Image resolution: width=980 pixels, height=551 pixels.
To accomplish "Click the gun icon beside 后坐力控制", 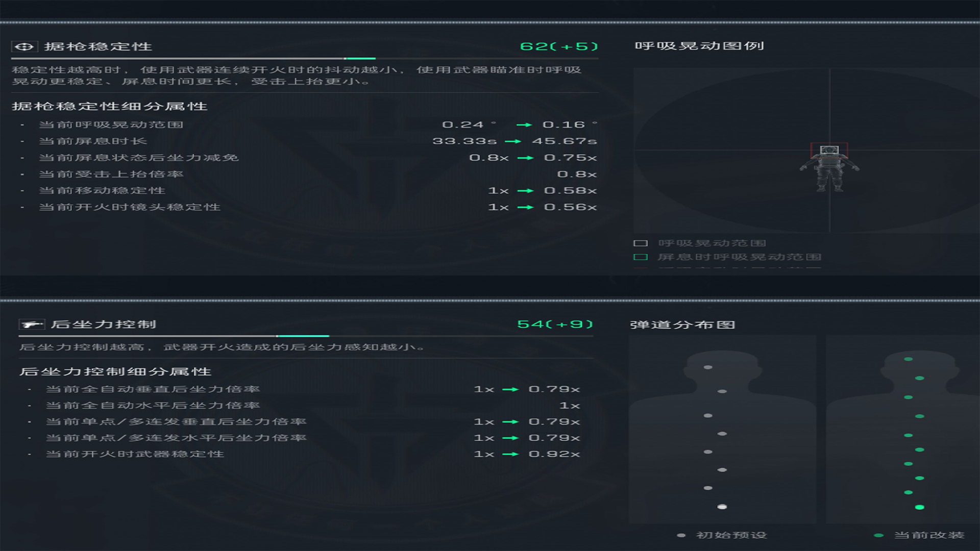I will 32,324.
